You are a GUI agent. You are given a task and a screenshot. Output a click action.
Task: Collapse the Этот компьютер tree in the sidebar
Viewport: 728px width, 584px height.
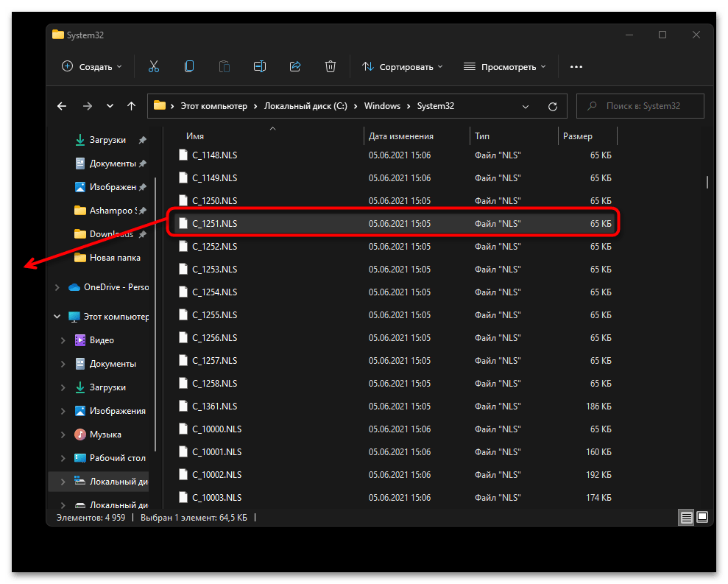click(57, 316)
